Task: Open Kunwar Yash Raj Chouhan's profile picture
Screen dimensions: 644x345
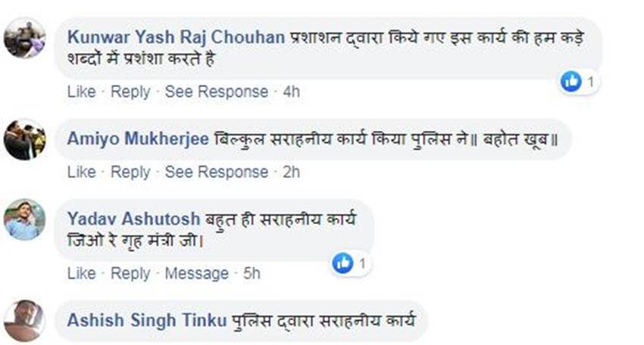Action: coord(24,38)
